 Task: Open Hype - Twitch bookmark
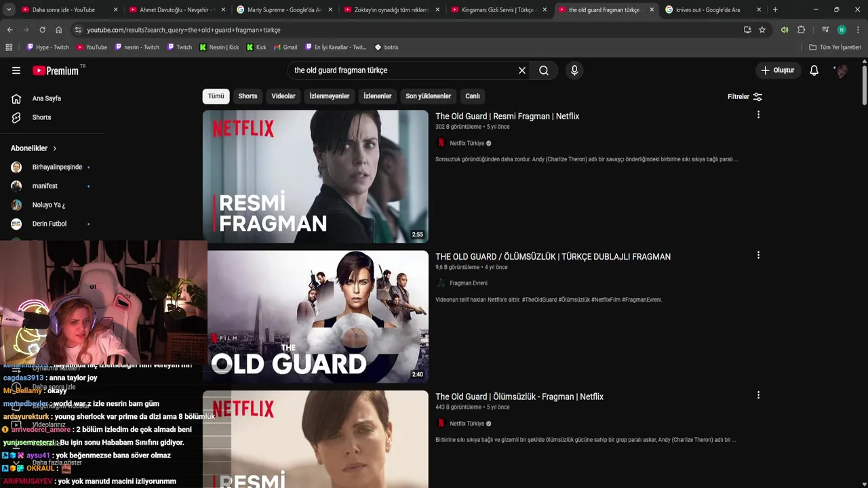click(x=47, y=47)
